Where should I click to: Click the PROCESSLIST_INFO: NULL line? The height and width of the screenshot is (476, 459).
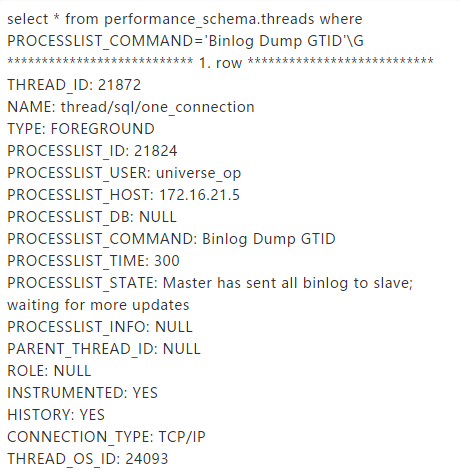100,327
